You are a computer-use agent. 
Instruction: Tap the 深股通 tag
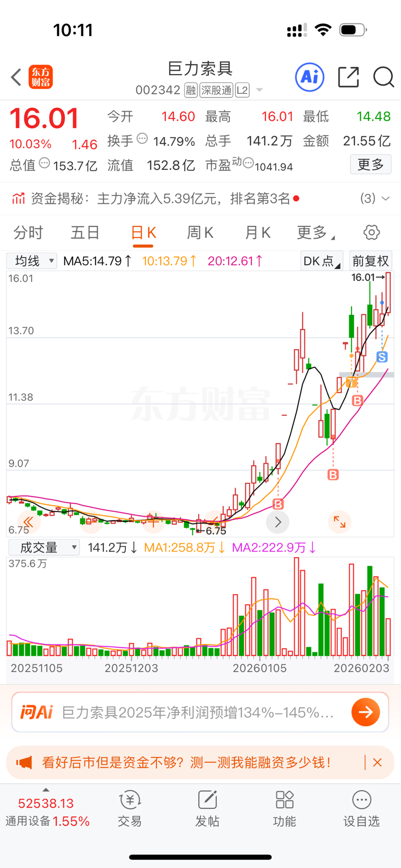(216, 90)
